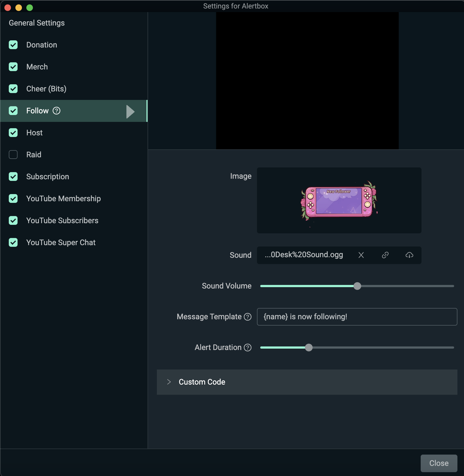Uncheck the YouTube Super Chat checkbox

(13, 242)
